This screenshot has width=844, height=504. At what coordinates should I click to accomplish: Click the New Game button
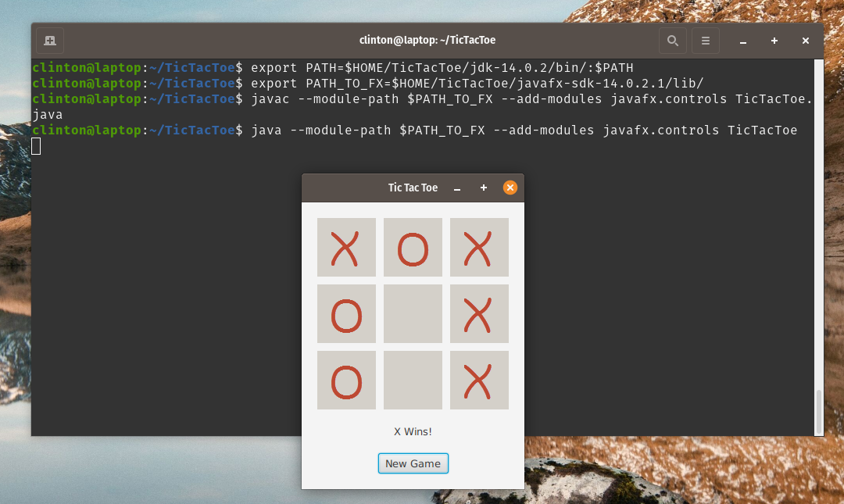click(x=413, y=463)
